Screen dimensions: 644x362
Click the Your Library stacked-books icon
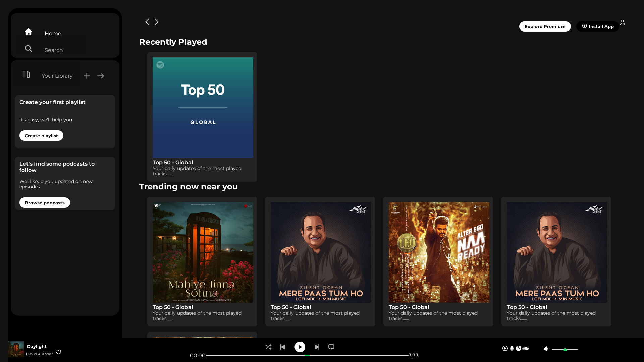(26, 74)
